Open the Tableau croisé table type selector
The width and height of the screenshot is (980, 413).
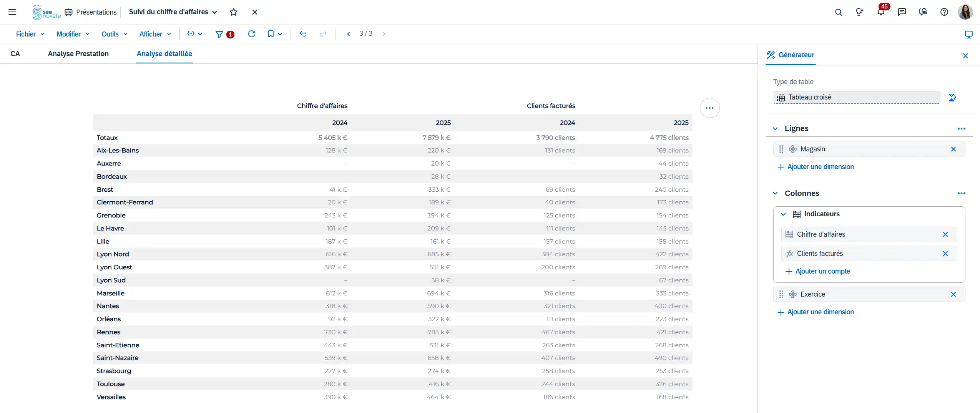pos(856,98)
